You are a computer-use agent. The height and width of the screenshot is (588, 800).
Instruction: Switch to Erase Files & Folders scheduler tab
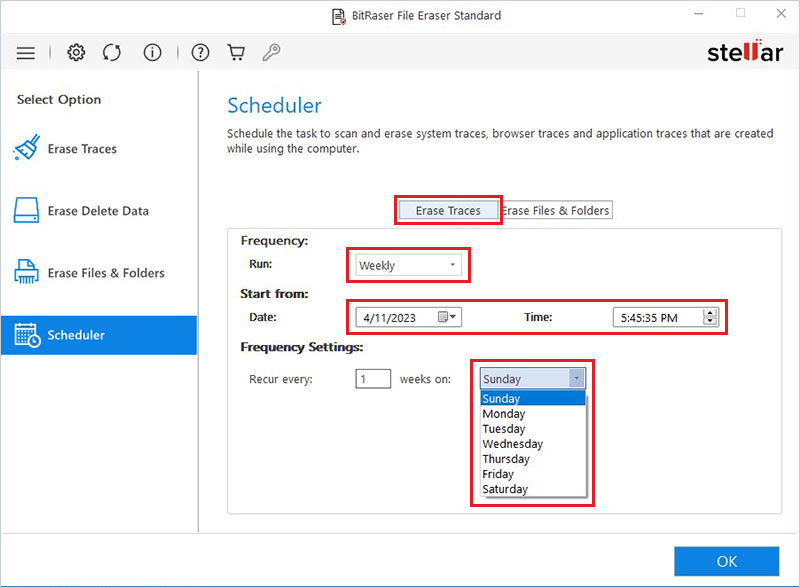tap(555, 210)
